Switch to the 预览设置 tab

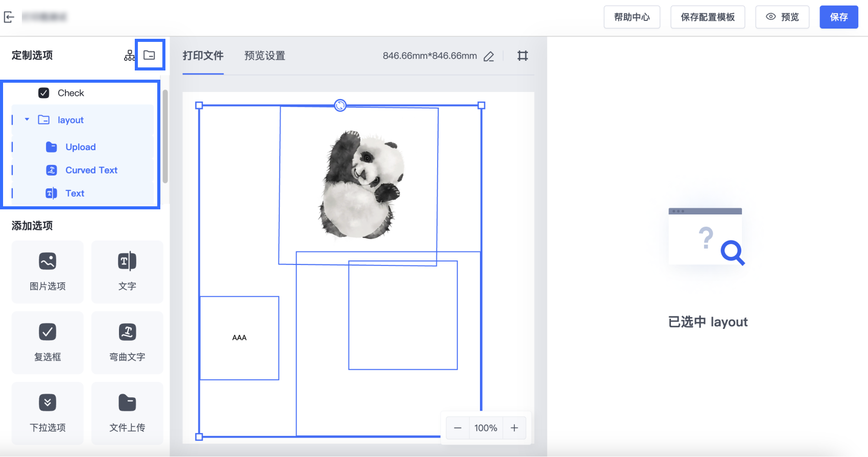tap(264, 56)
